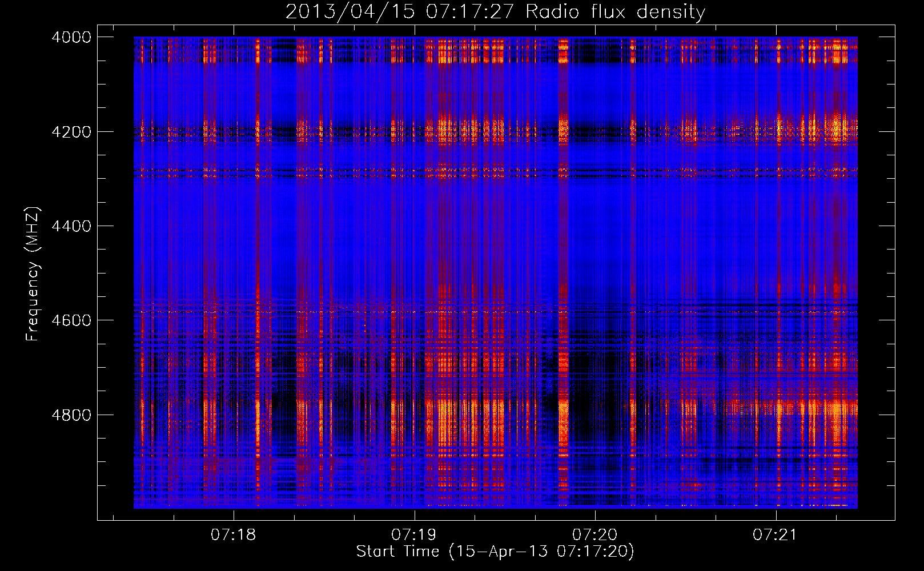Screen dimensions: 924x571
Task: Click the 07:19 time tick label
Action: 413,534
